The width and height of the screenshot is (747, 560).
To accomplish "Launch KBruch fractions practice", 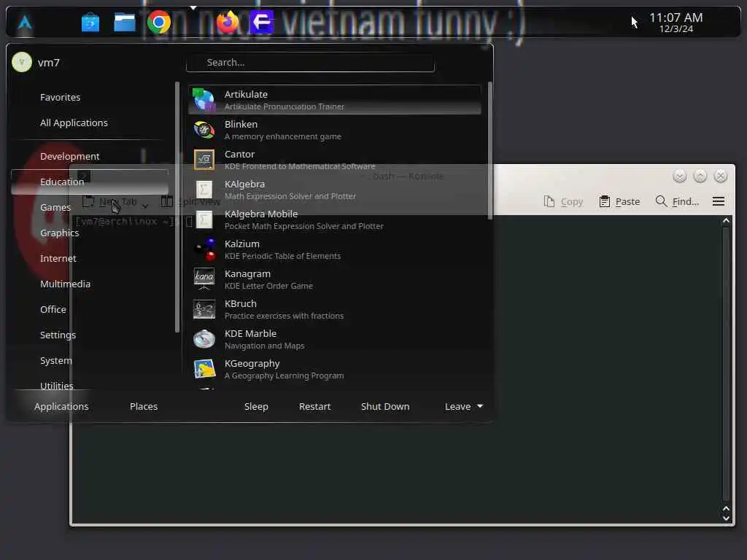I will click(x=334, y=309).
